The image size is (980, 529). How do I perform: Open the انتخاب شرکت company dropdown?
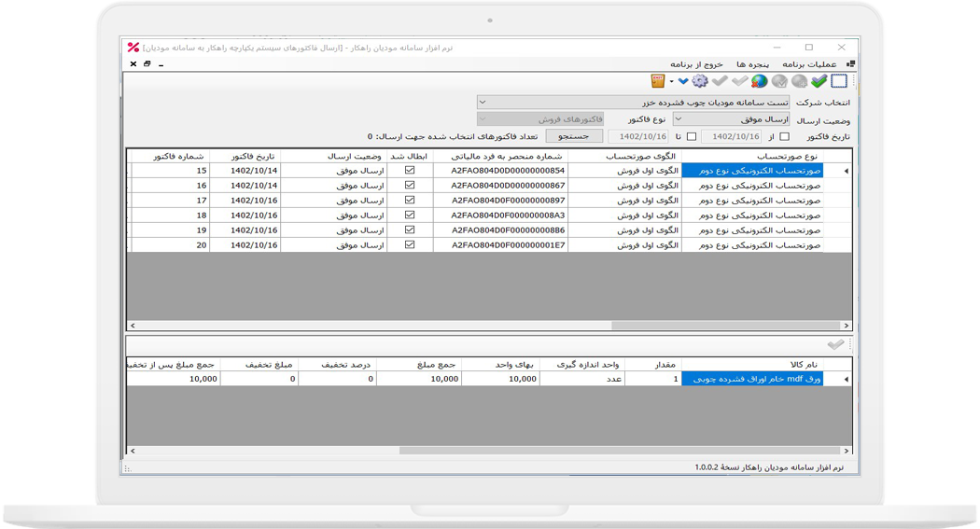pos(633,102)
